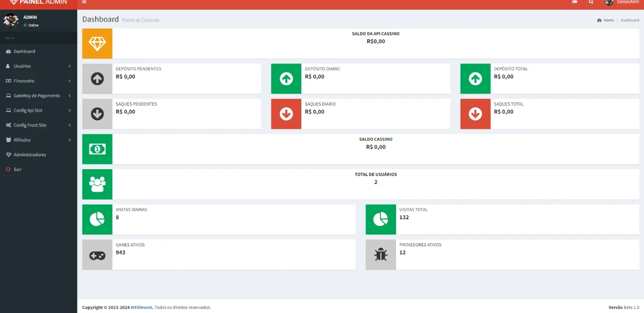This screenshot has height=313, width=644.
Task: Click the 'DEPÓSITO PENDENTES' label
Action: pyautogui.click(x=138, y=69)
